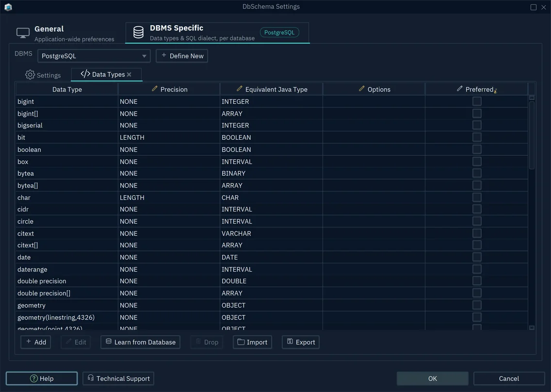Viewport: 551px width, 392px height.
Task: Check Preferred box for bigserial row
Action: (476, 125)
